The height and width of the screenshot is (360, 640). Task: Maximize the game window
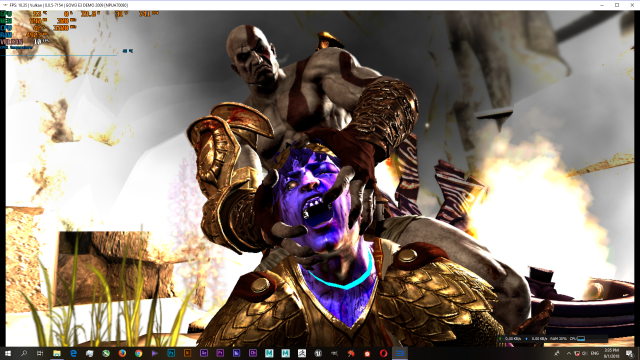coord(617,5)
